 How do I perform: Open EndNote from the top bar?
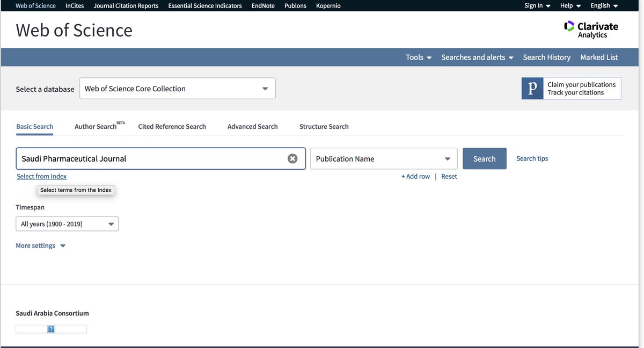point(263,5)
